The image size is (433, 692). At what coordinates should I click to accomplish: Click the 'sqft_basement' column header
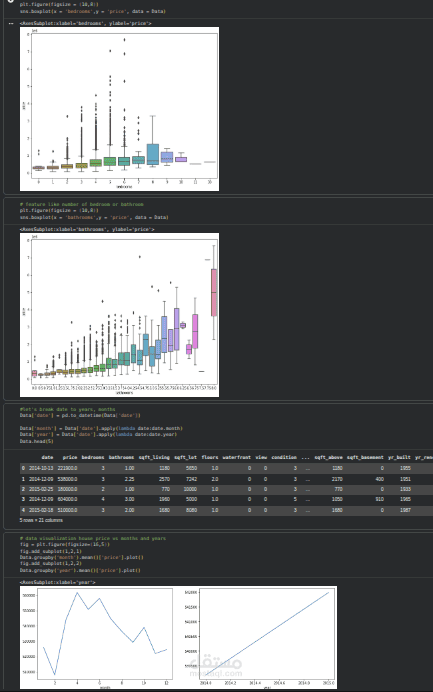[x=365, y=457]
